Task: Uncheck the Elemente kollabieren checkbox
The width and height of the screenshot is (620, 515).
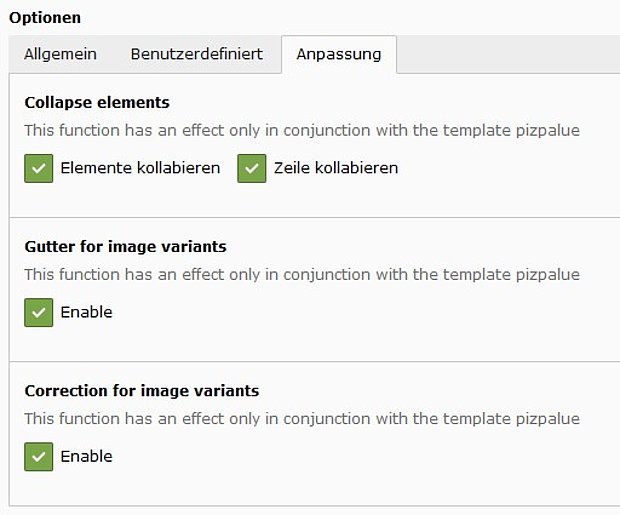Action: click(38, 168)
